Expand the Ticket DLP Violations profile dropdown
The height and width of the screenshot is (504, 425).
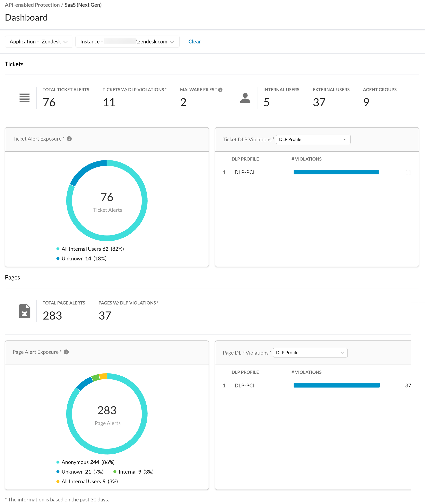point(313,140)
